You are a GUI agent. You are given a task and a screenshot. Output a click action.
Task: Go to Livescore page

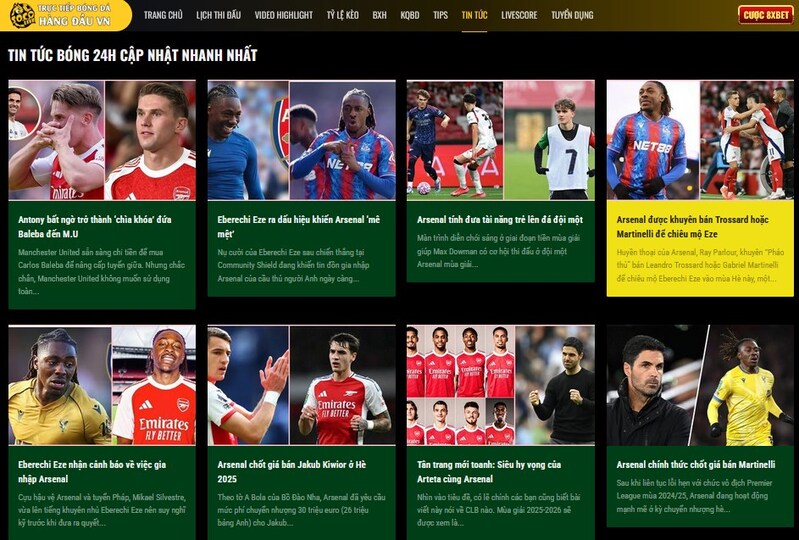coord(519,15)
